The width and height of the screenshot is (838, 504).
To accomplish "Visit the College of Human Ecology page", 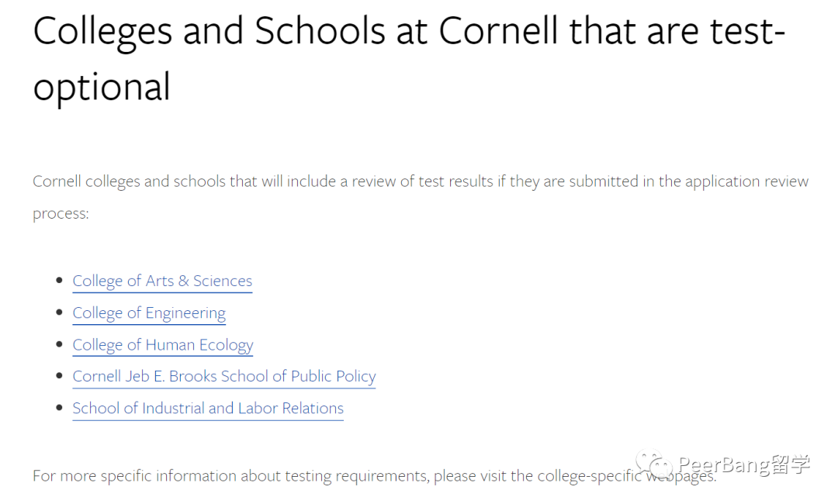I will point(163,345).
